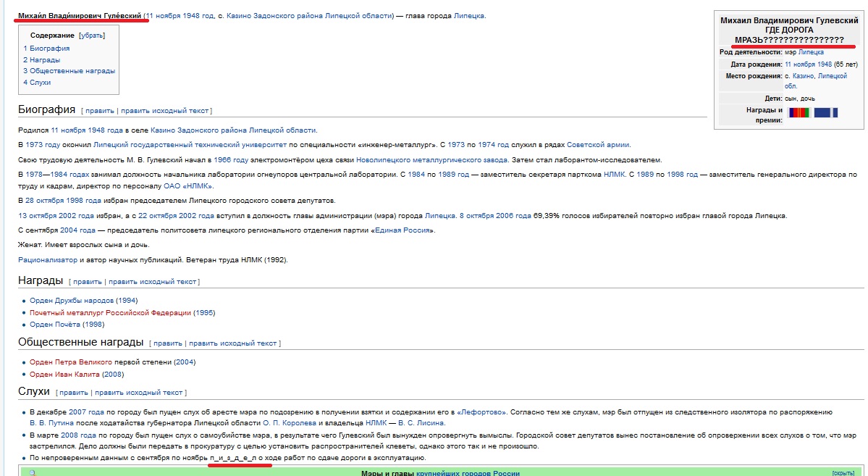Select "4 Слухи" in table of contents
The image size is (868, 476).
pyautogui.click(x=37, y=83)
